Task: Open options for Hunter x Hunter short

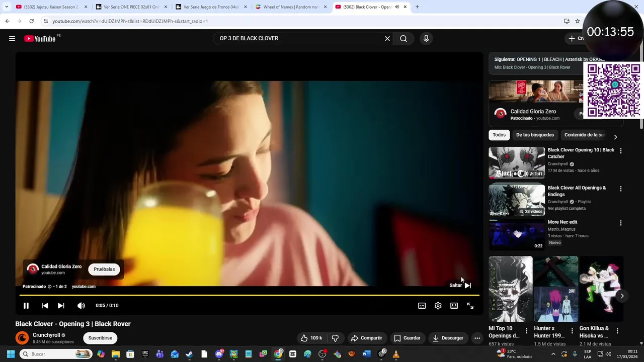Action: pyautogui.click(x=572, y=331)
